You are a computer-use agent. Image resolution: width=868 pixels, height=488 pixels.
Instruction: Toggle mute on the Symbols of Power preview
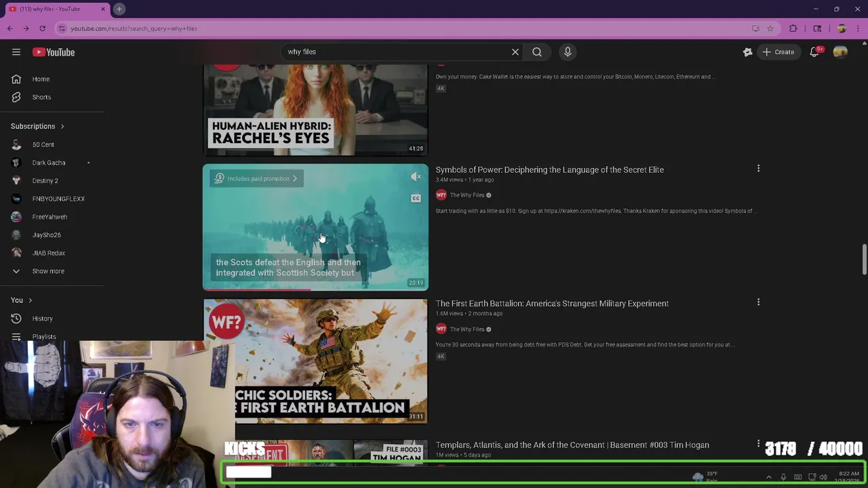[416, 177]
